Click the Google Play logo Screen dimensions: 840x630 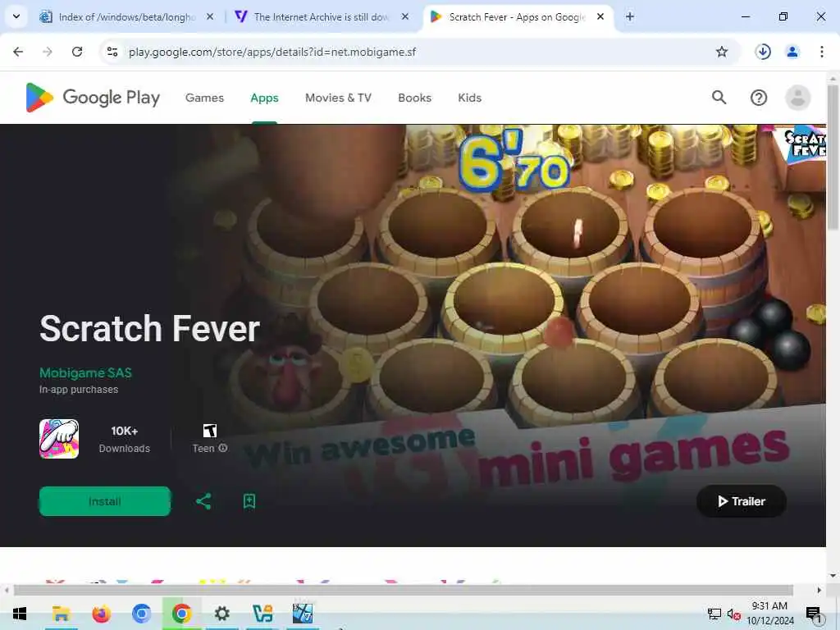point(93,98)
